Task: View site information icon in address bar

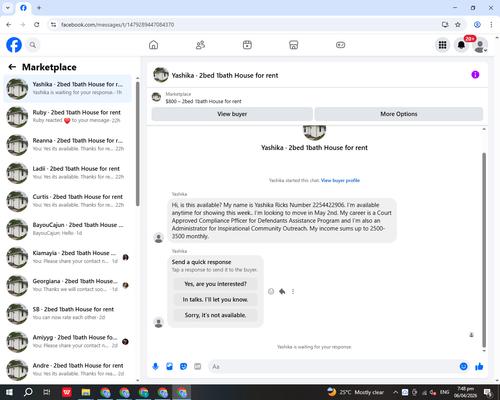Action: (53, 25)
